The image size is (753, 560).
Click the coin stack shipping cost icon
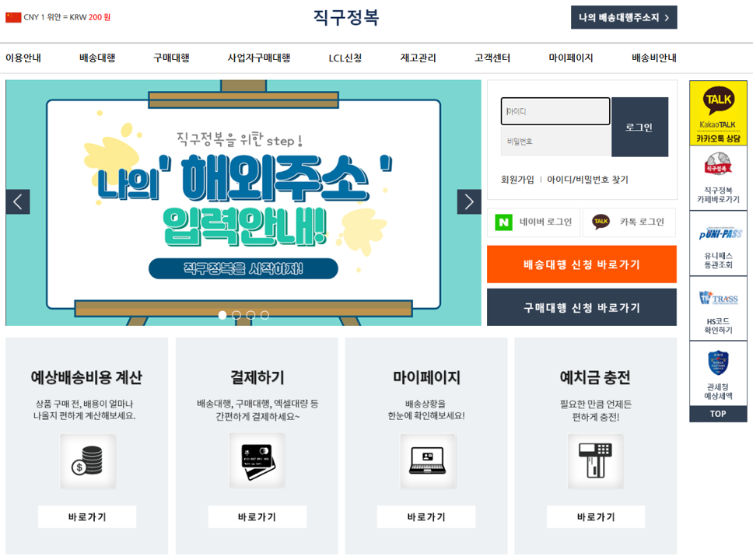click(87, 461)
